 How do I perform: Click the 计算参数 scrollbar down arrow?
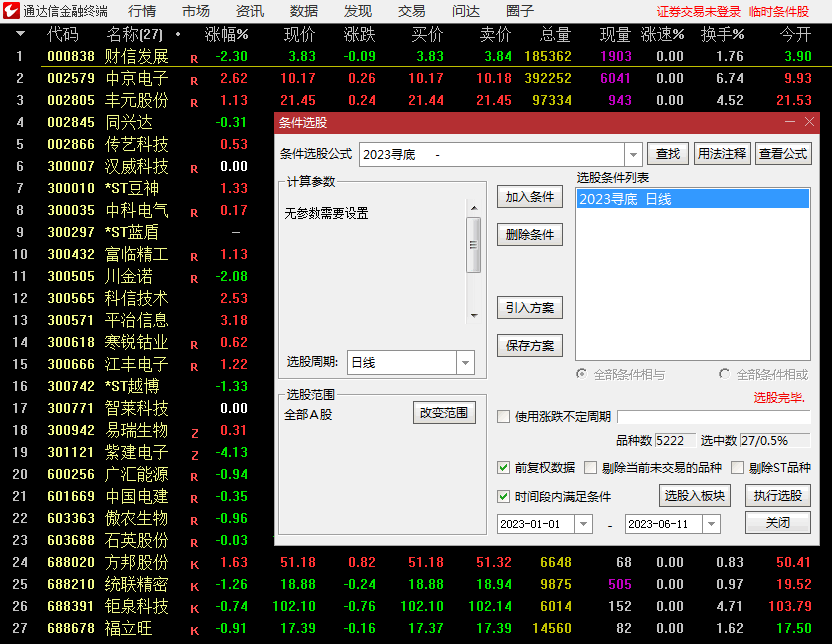click(474, 316)
